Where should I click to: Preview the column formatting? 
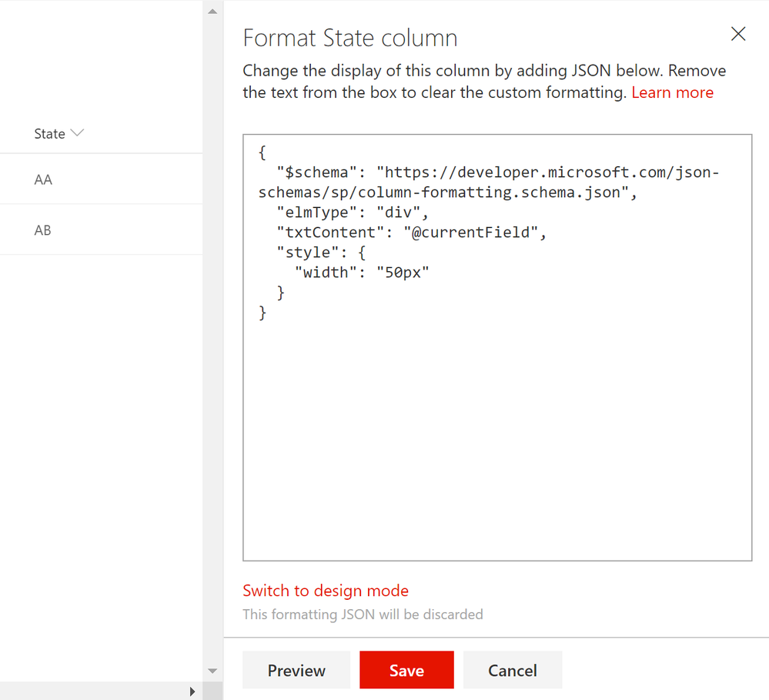296,670
